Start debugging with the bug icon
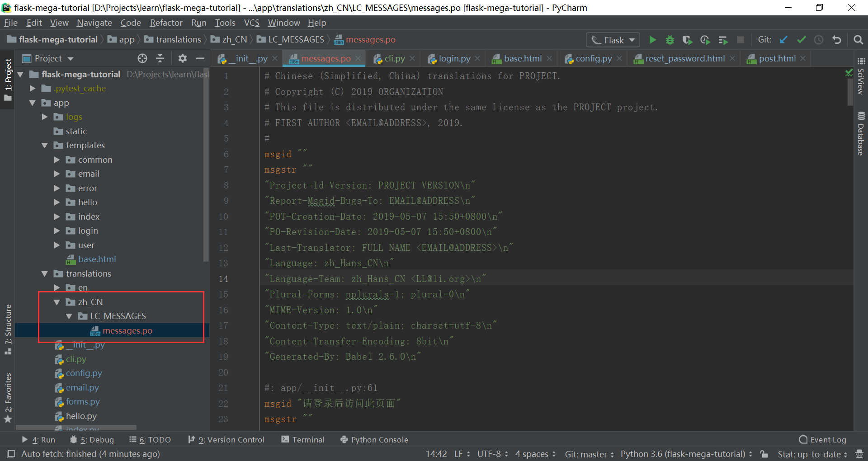 [670, 40]
